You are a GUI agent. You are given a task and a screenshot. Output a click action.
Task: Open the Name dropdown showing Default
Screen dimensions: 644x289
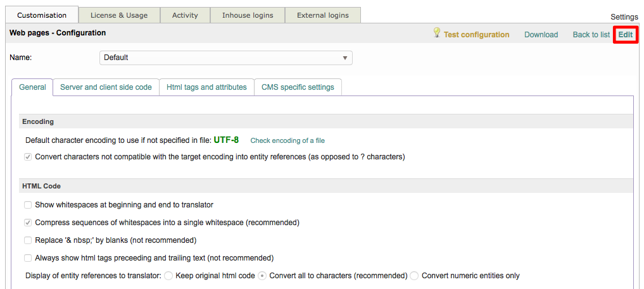click(225, 58)
